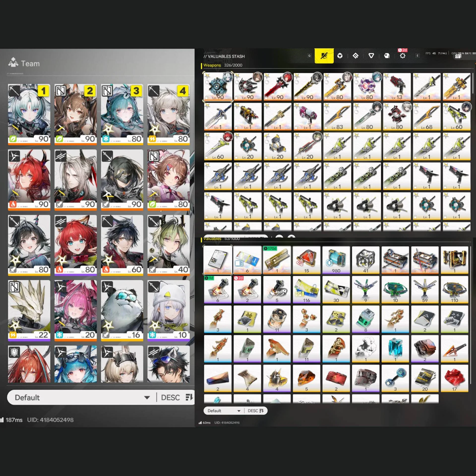Screen dimensions: 476x476
Task: Select the yellow Weapons category tab
Action: [324, 56]
